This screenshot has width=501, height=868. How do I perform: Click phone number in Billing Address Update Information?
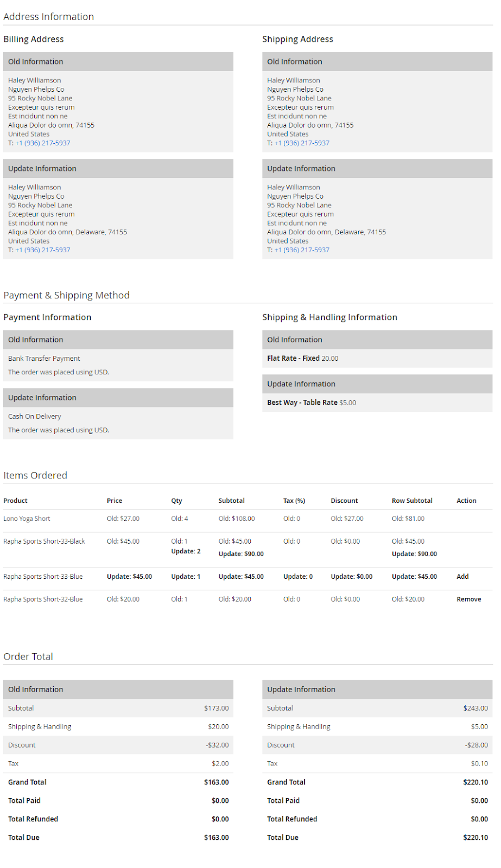(43, 250)
